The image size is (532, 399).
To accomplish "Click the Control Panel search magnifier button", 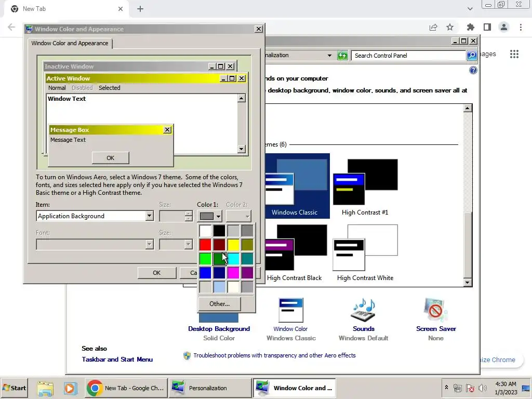I will 472,56.
